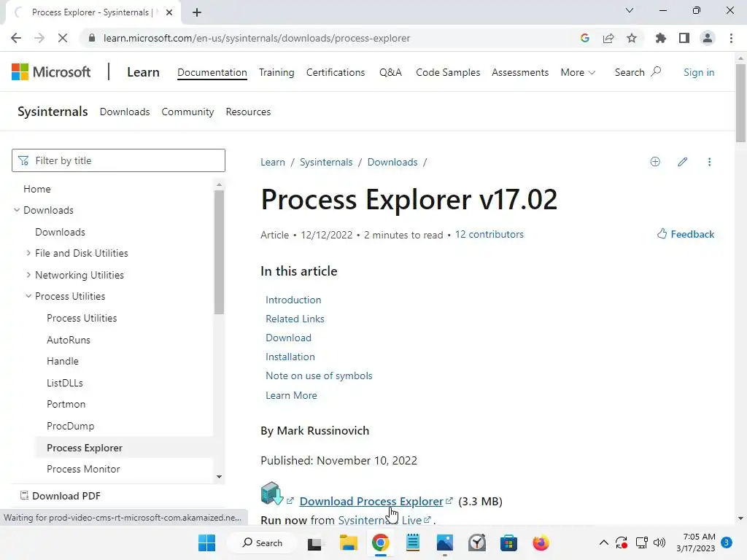The image size is (747, 560).
Task: Open Code Samples menu item
Action: tap(448, 72)
